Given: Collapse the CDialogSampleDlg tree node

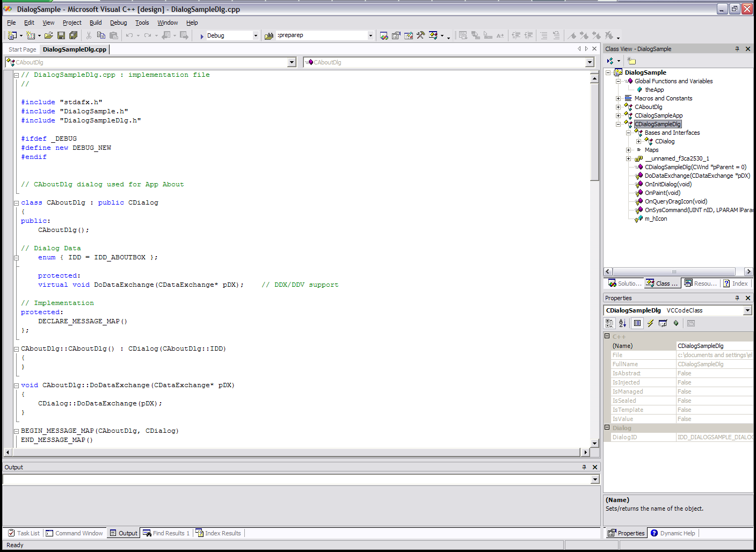Looking at the screenshot, I should click(618, 124).
